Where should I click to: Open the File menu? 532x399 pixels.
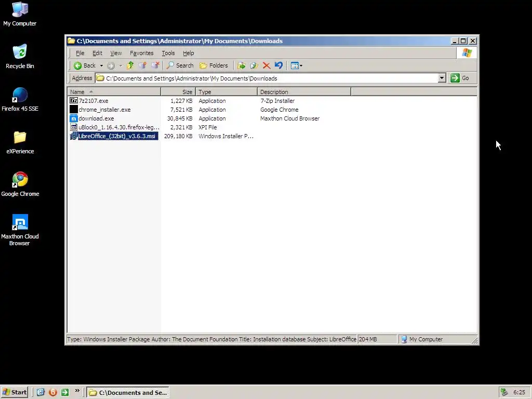pos(80,53)
